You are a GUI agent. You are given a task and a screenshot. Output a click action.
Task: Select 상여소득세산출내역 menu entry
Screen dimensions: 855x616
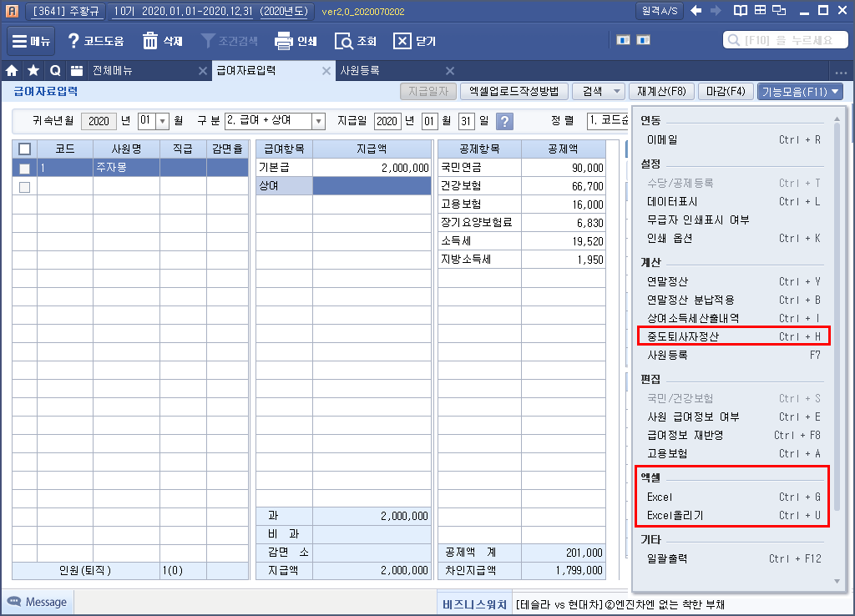[734, 318]
